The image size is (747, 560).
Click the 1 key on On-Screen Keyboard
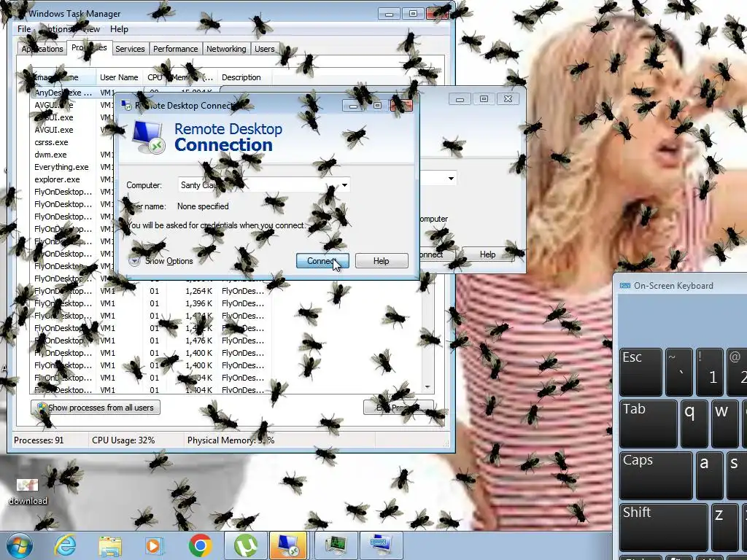click(x=709, y=371)
